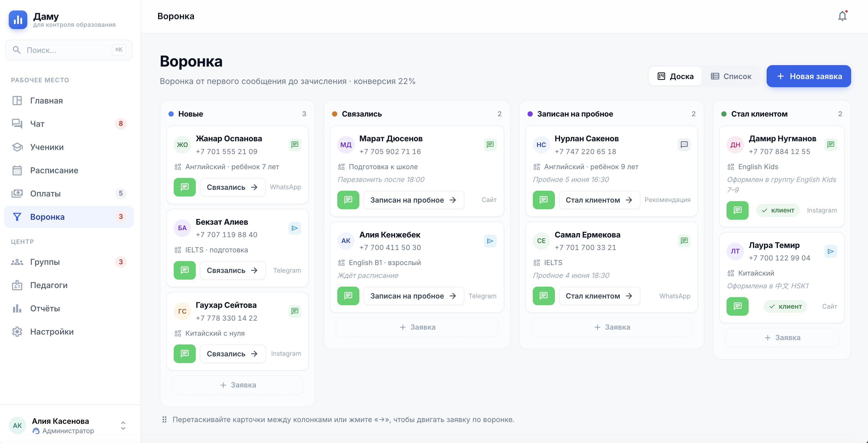Click the Китайский с нуля course text
Image resolution: width=868 pixels, height=443 pixels.
click(215, 333)
